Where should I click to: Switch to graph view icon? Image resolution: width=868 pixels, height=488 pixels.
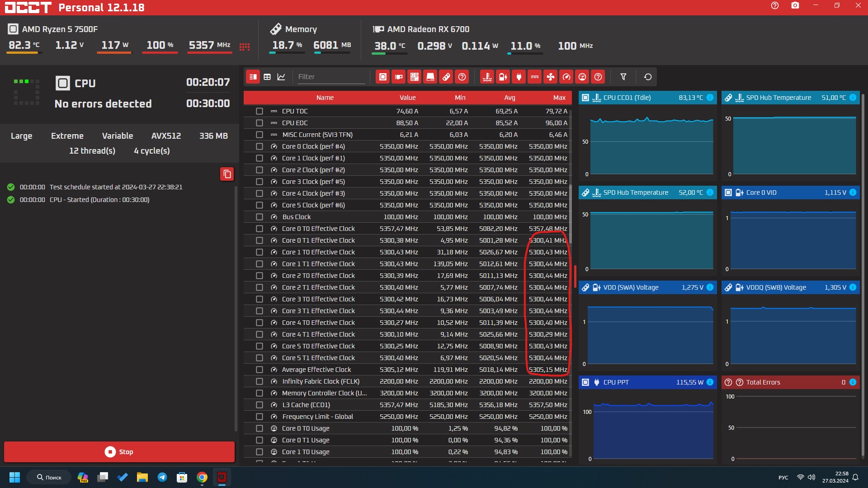click(x=281, y=77)
